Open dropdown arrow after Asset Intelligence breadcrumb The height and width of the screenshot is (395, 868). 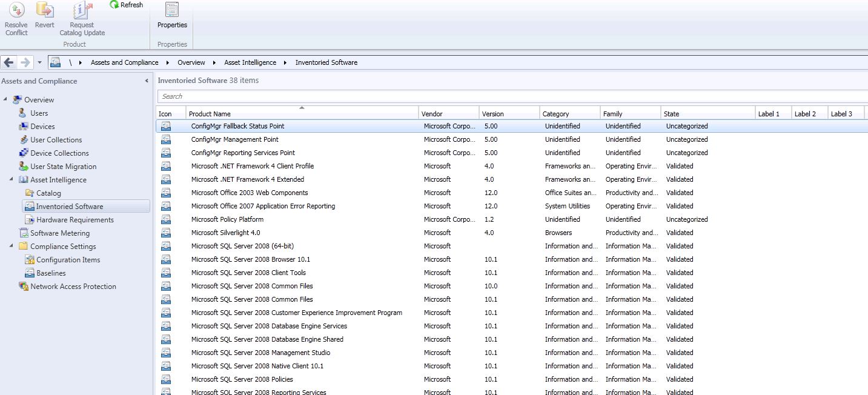point(286,62)
